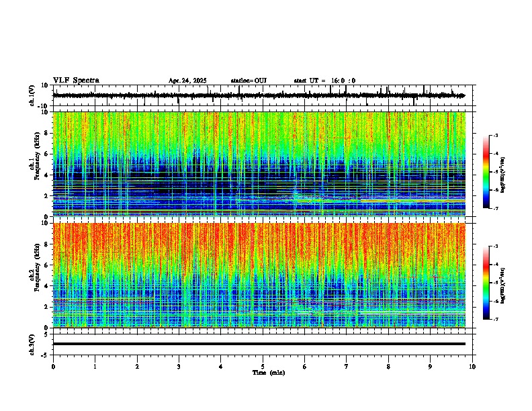The image size is (532, 411).
Task: Click ch.1 frequency axis tick "6"
Action: click(47, 154)
